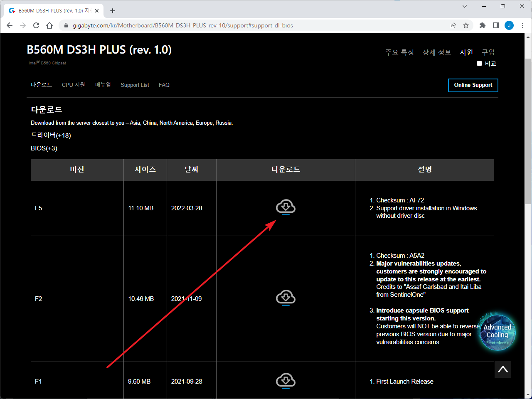Screen dimensions: 532x399
Task: Open the browser Extensions puzzle icon
Action: (482, 25)
